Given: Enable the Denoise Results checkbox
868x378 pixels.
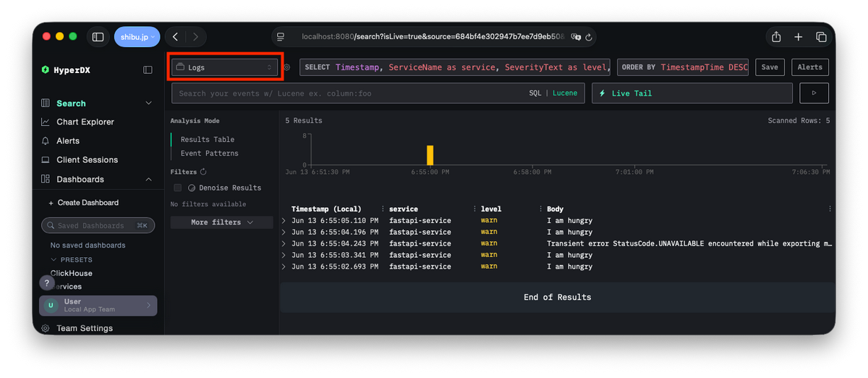Looking at the screenshot, I should [x=177, y=188].
